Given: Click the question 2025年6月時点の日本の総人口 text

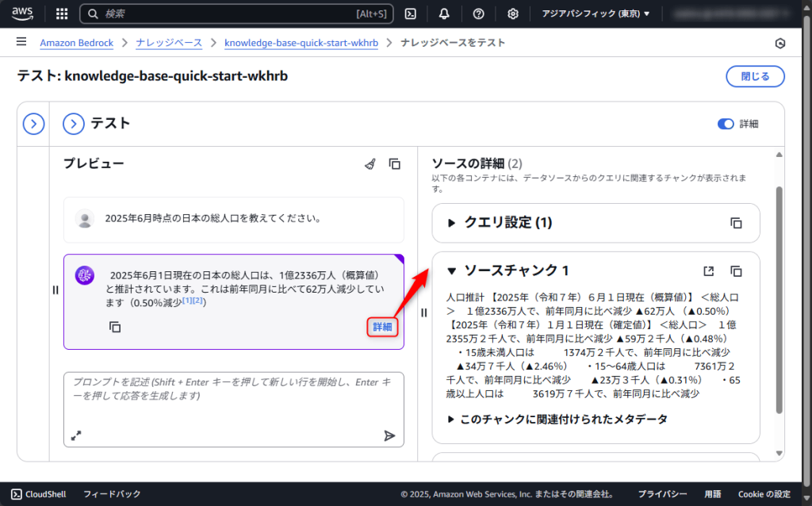Looking at the screenshot, I should (213, 219).
